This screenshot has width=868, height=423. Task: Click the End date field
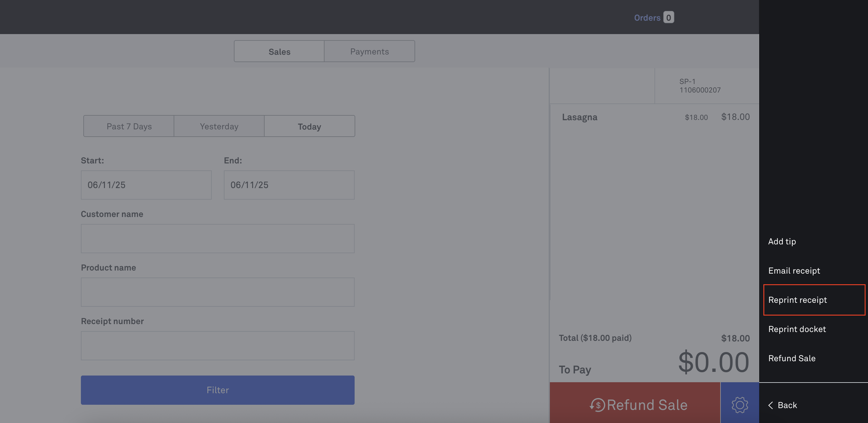tap(289, 185)
